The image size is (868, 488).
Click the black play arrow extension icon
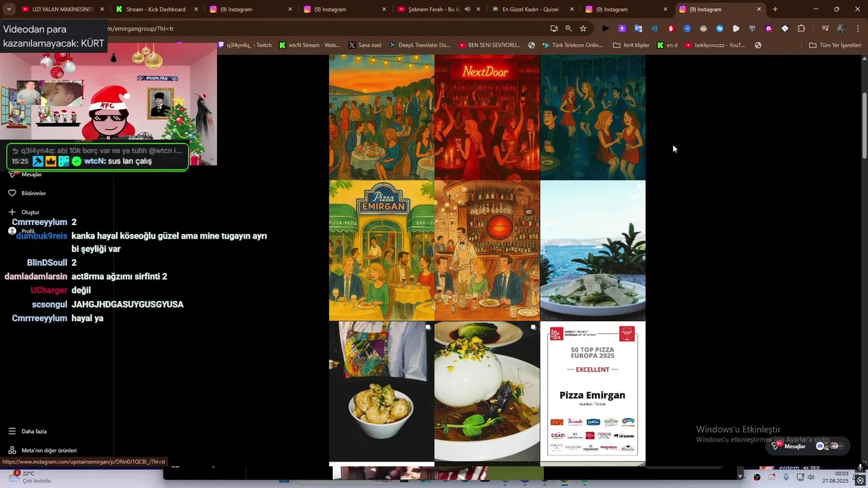[x=606, y=28]
